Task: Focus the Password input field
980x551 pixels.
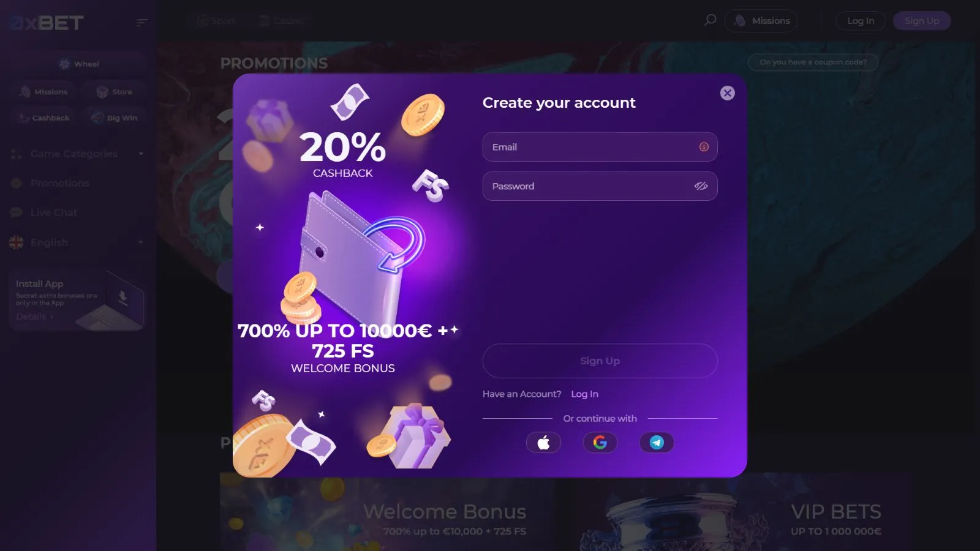Action: [x=600, y=186]
